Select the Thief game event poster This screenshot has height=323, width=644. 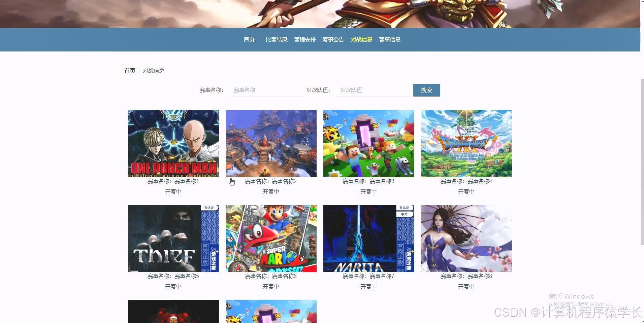pyautogui.click(x=173, y=239)
